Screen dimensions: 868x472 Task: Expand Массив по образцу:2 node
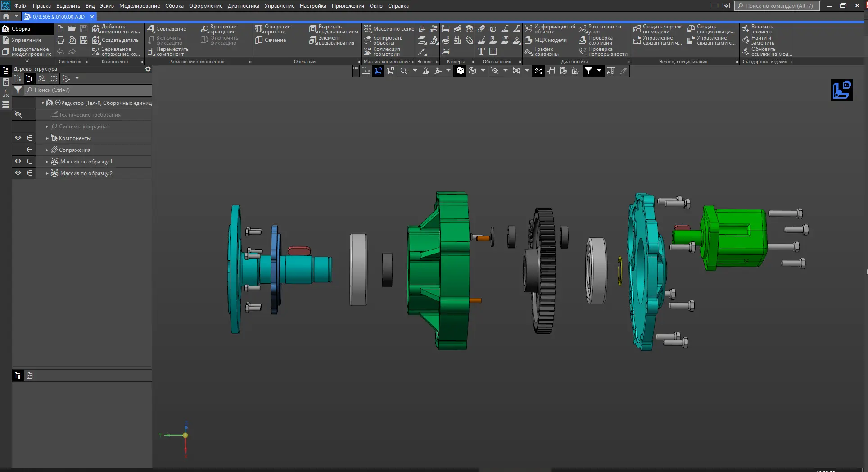point(47,173)
